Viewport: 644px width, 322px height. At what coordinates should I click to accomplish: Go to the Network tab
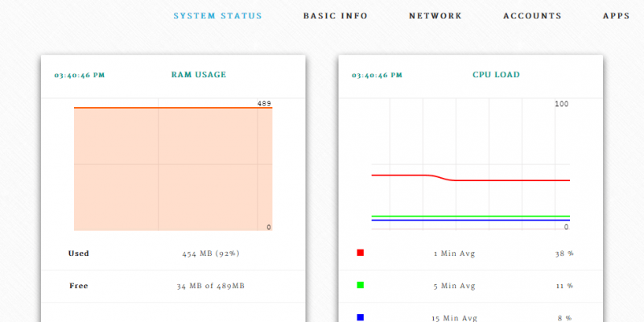tap(436, 16)
